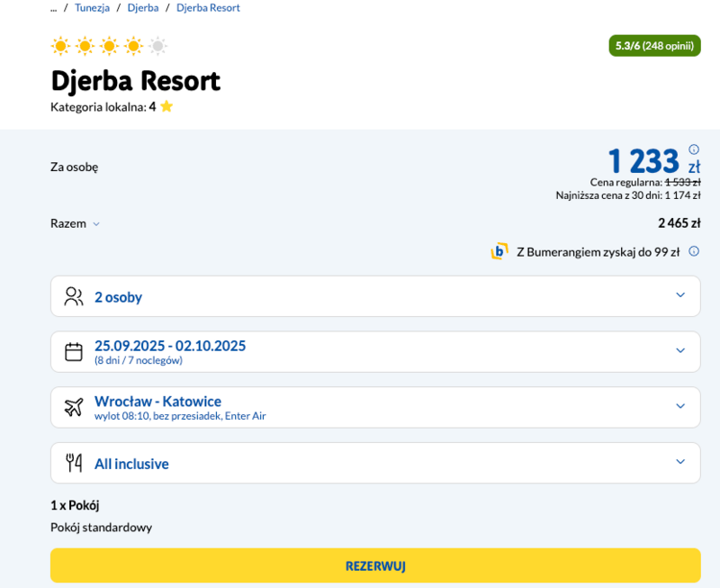The width and height of the screenshot is (720, 588).
Task: Click the Bumerang logo icon
Action: pyautogui.click(x=499, y=251)
